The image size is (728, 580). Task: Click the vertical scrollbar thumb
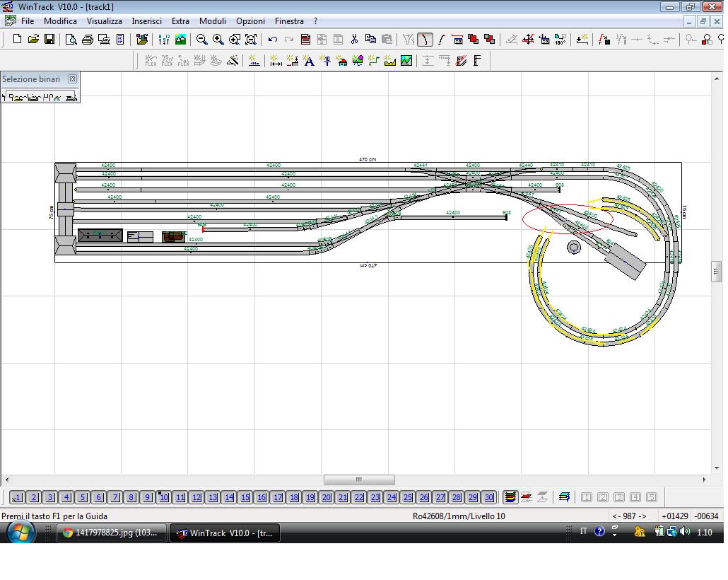(716, 272)
